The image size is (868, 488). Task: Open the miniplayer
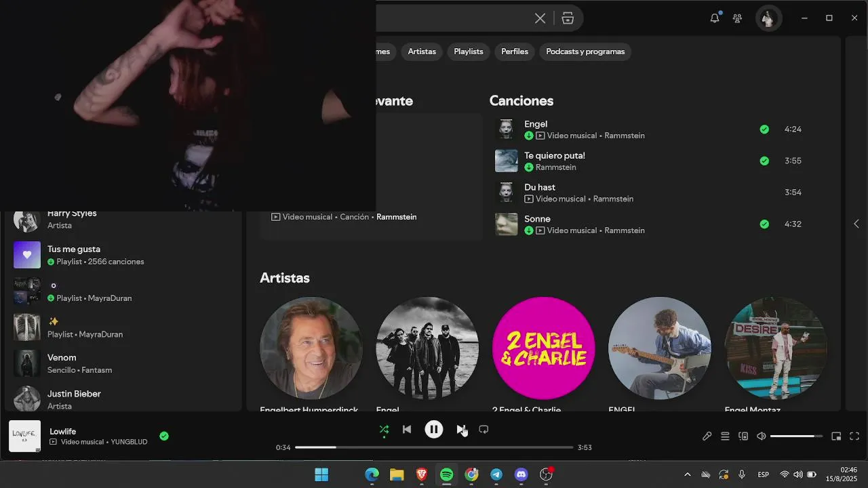pyautogui.click(x=836, y=436)
